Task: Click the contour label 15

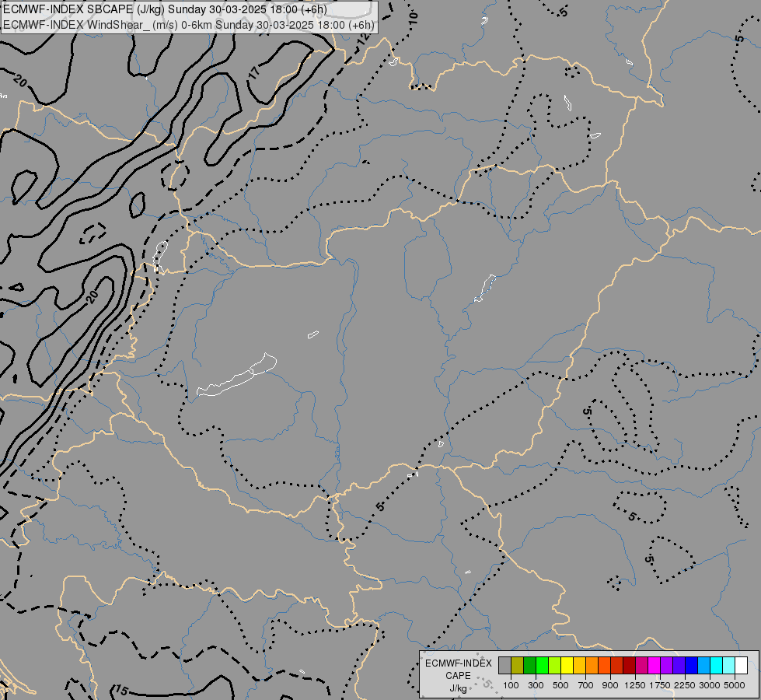Action: click(121, 690)
